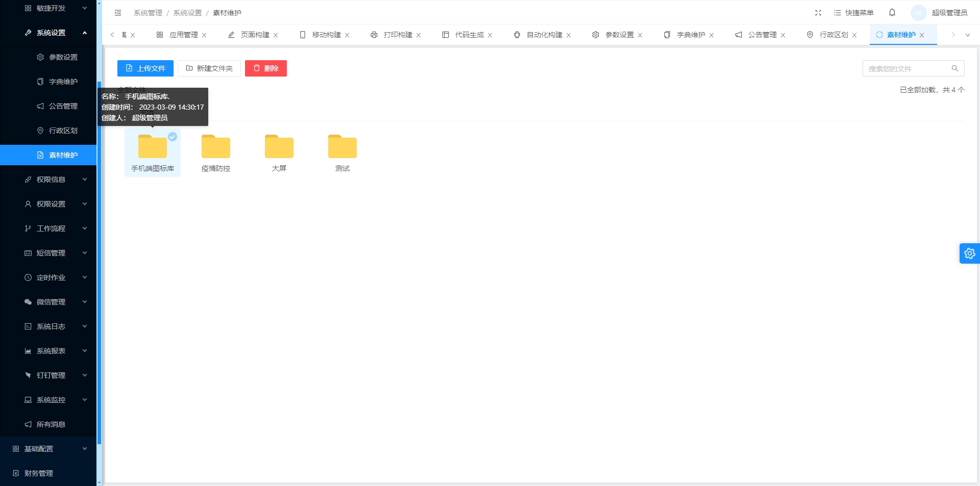Collapse the 系统设置 sidebar menu
Image resolution: width=980 pixels, height=486 pixels.
pyautogui.click(x=51, y=33)
